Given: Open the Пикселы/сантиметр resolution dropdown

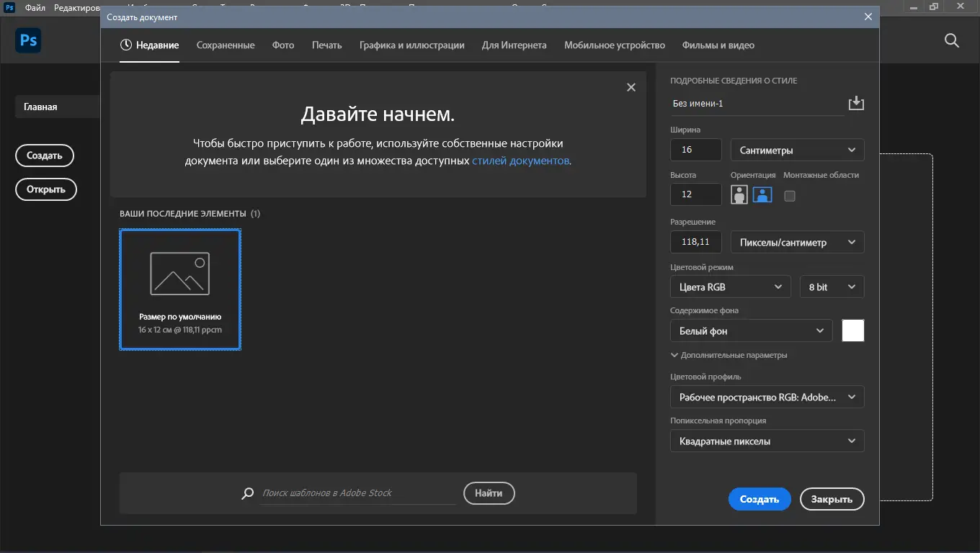Looking at the screenshot, I should (x=796, y=242).
